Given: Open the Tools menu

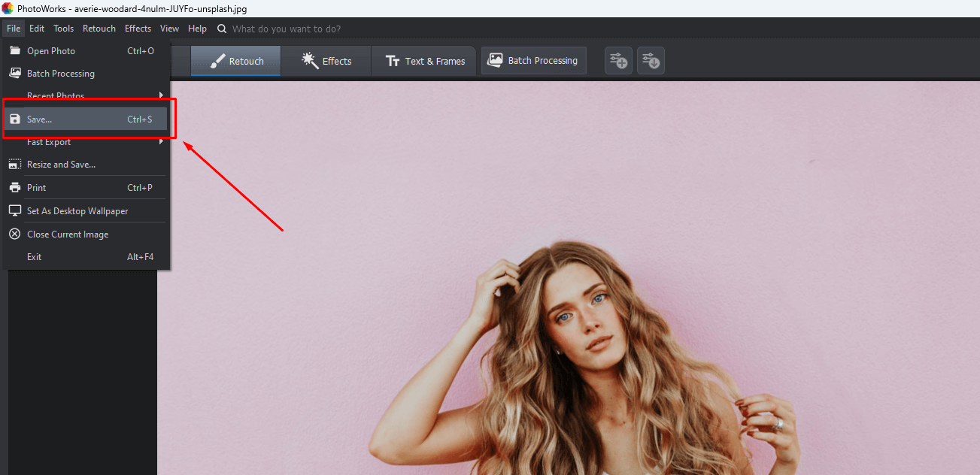Looking at the screenshot, I should click(x=63, y=29).
